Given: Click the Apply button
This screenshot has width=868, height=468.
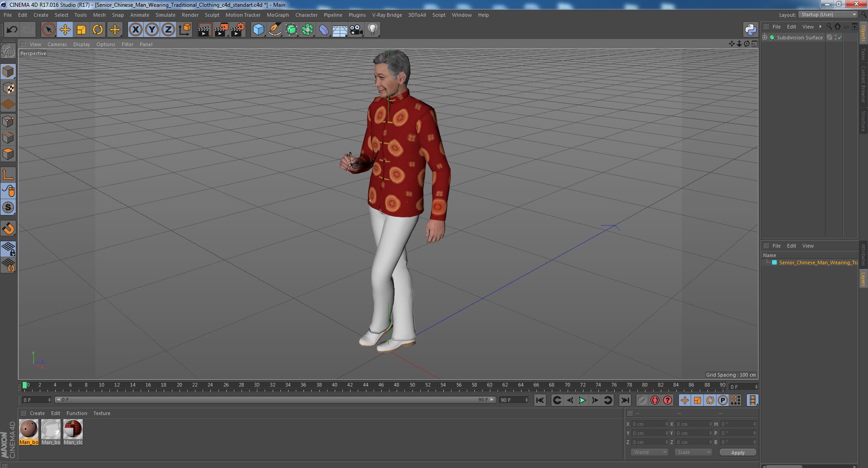Looking at the screenshot, I should point(738,452).
